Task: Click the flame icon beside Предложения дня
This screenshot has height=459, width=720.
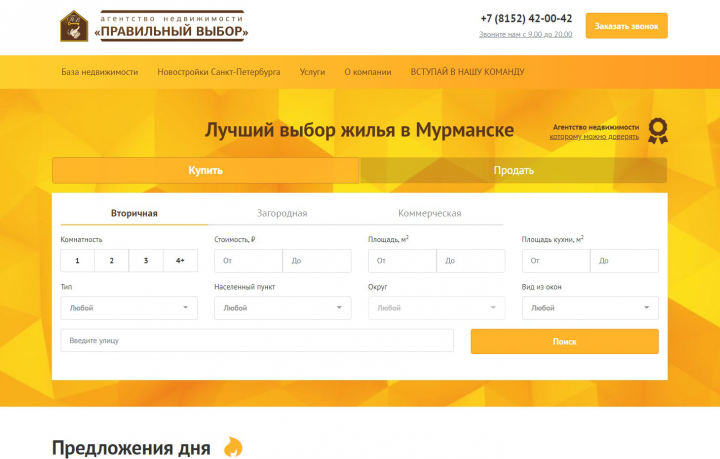Action: [x=233, y=447]
